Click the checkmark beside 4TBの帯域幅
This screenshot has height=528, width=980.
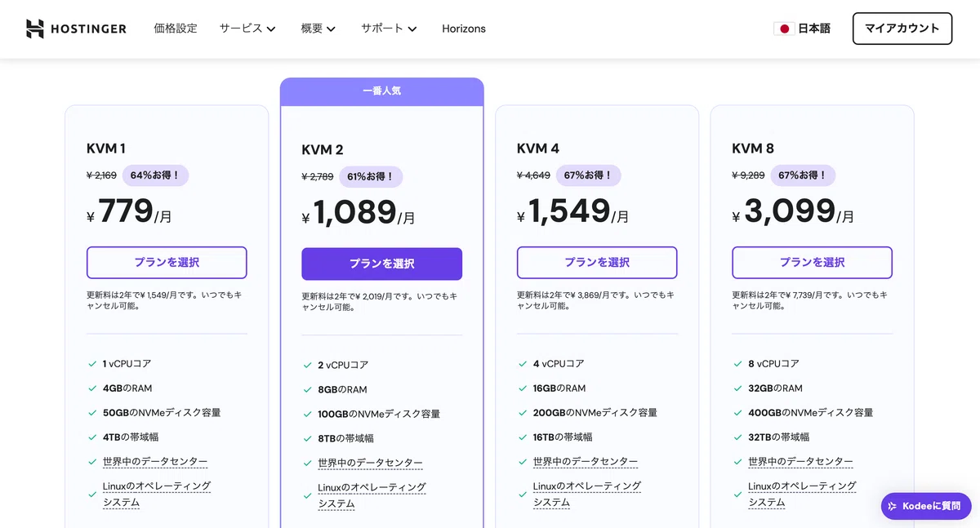click(x=92, y=437)
